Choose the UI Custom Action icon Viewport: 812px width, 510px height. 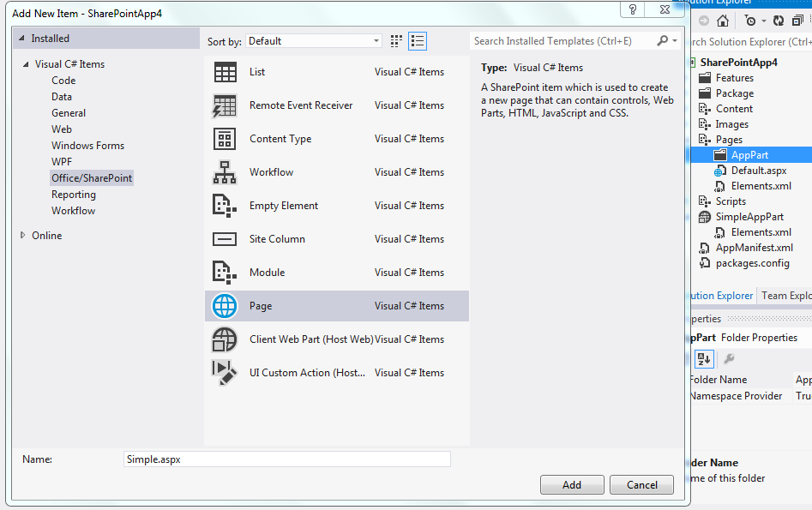click(x=225, y=374)
